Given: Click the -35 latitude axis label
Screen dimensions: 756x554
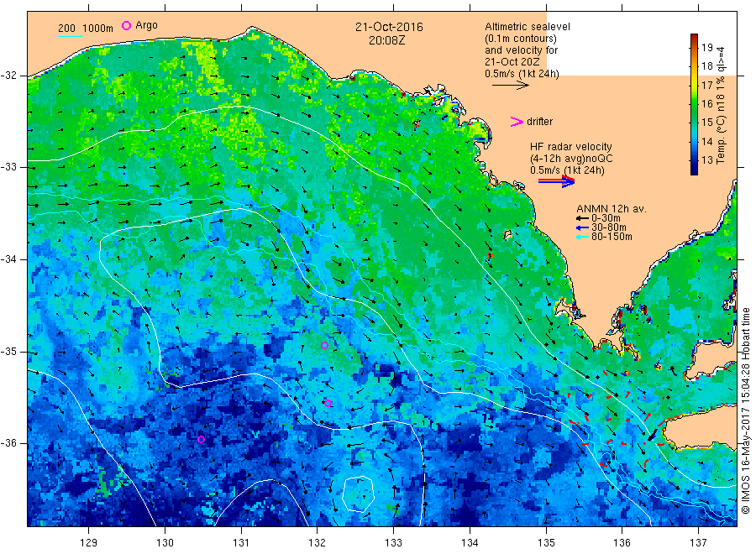Looking at the screenshot, I should click(8, 351).
